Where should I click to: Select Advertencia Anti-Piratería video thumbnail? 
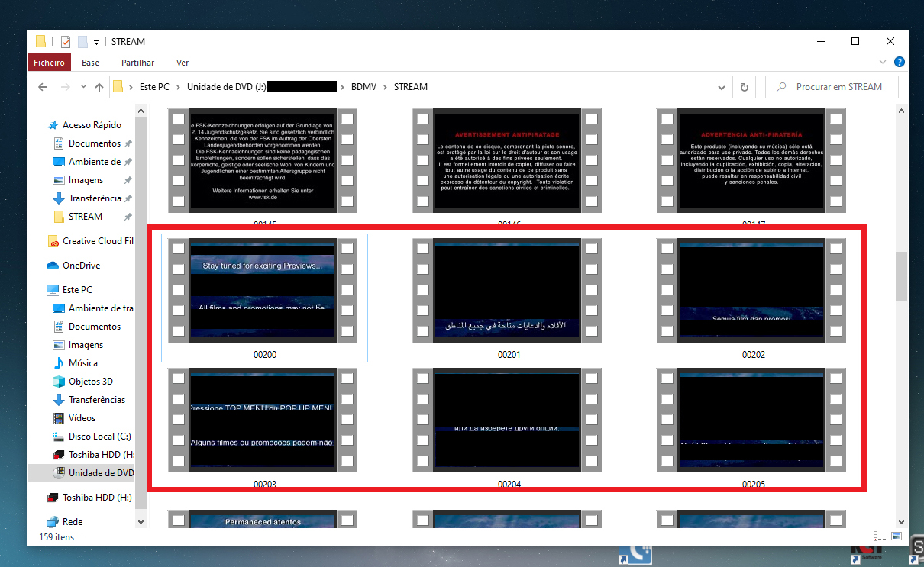click(752, 160)
